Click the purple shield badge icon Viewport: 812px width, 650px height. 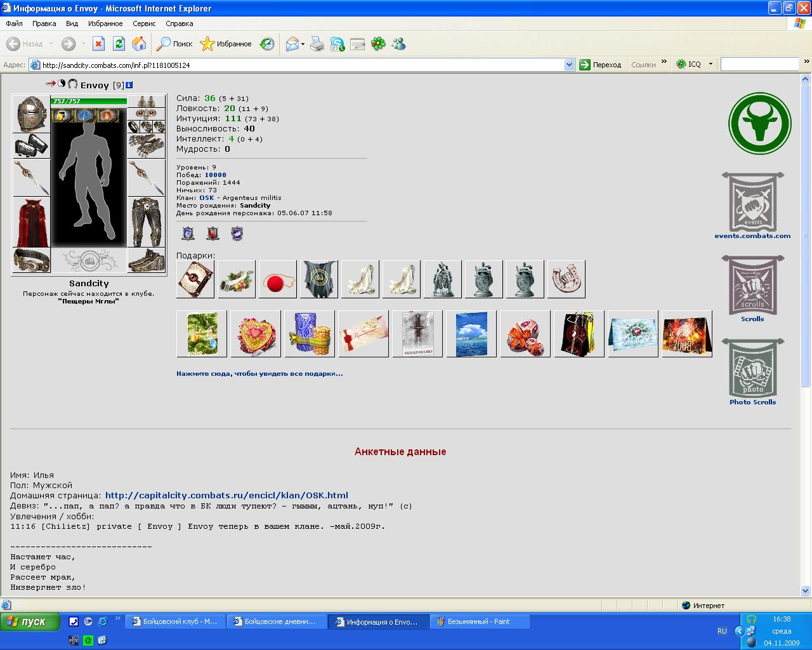pyautogui.click(x=237, y=234)
